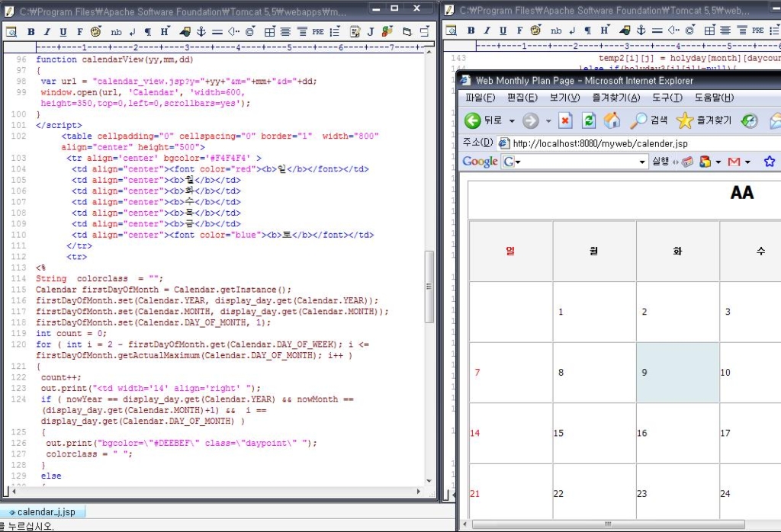Go to the Home page in Internet Explorer
The width and height of the screenshot is (781, 532).
[612, 120]
